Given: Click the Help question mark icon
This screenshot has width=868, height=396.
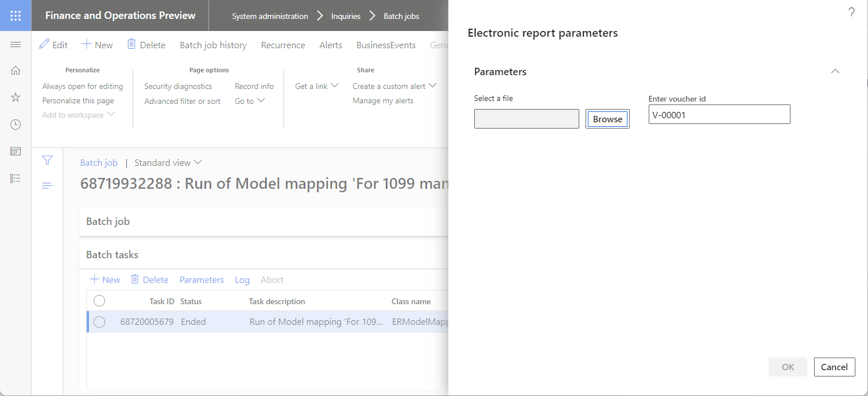Looking at the screenshot, I should (x=851, y=12).
